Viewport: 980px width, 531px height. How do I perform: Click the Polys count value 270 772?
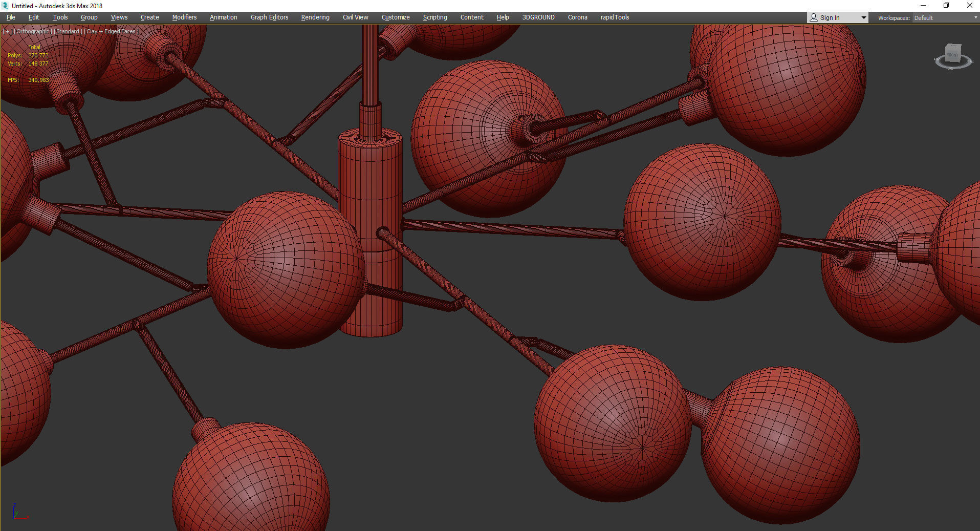[38, 55]
